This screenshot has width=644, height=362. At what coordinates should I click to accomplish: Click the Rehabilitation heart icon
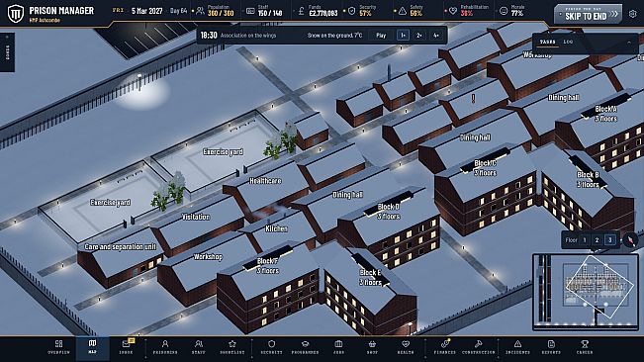(x=453, y=11)
